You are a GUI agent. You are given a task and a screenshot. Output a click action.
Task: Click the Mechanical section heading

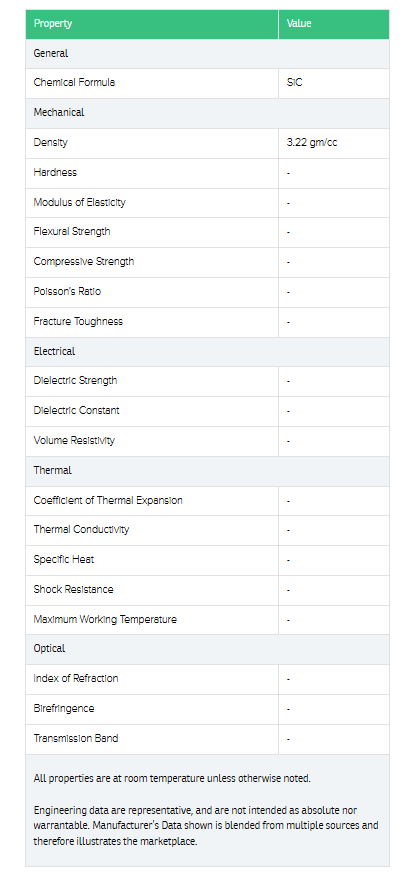tap(59, 112)
